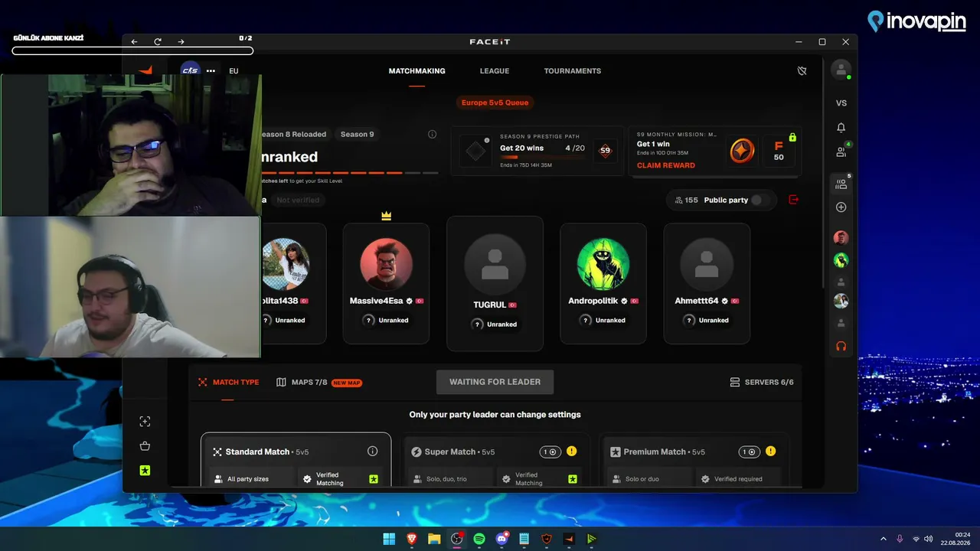
Task: Go back with the FACEIT back arrow
Action: point(135,42)
